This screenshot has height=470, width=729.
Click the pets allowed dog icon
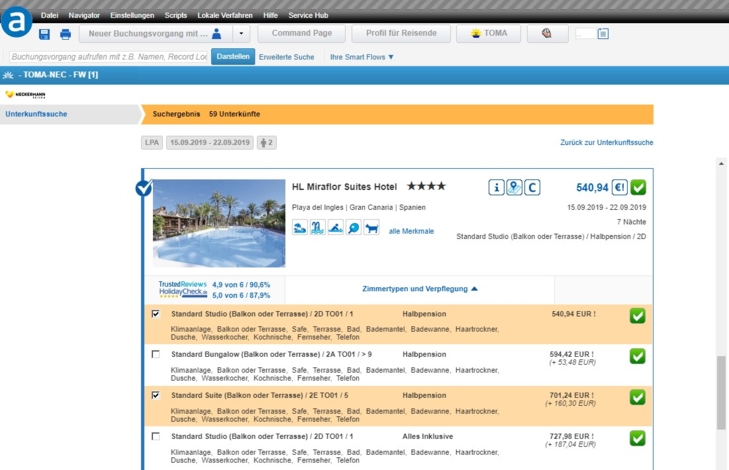click(371, 228)
